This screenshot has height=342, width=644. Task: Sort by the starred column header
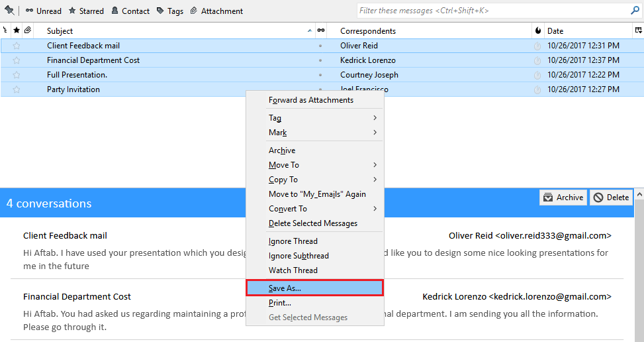(17, 30)
